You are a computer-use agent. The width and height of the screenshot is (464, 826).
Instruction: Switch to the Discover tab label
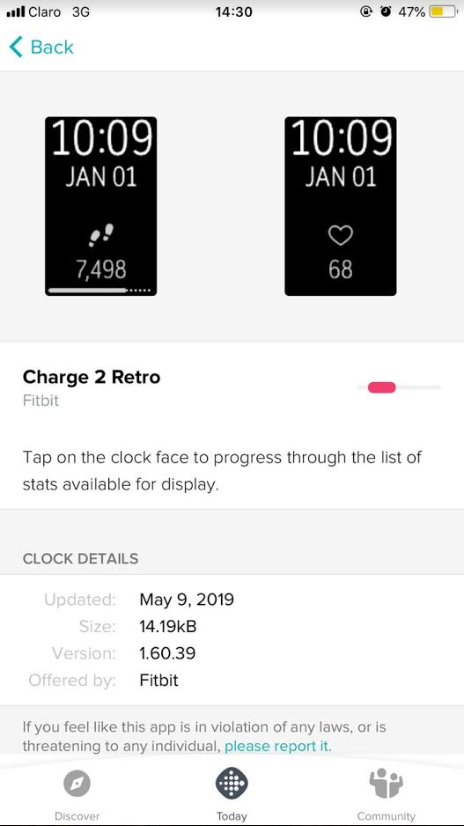coord(77,816)
